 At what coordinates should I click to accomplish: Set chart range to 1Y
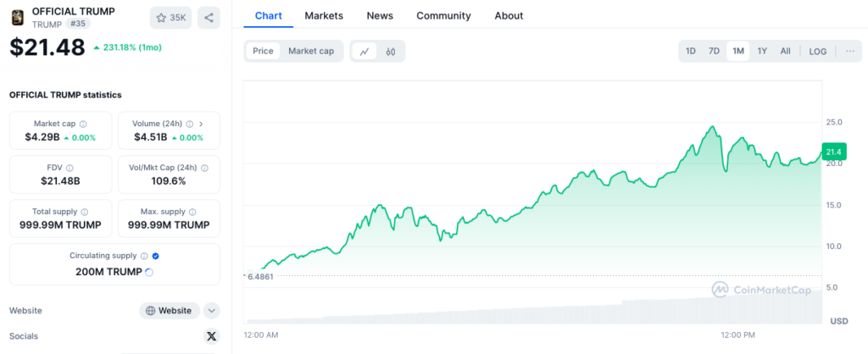tap(762, 52)
